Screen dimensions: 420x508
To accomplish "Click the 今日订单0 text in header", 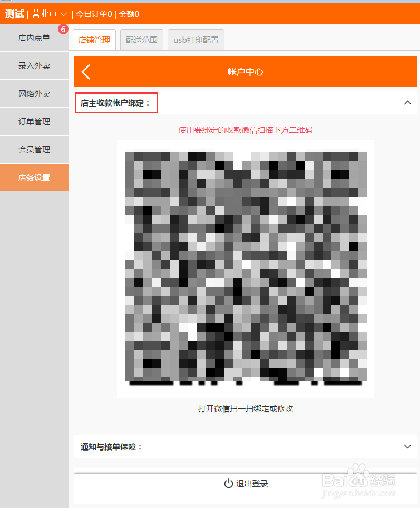I will (x=94, y=14).
